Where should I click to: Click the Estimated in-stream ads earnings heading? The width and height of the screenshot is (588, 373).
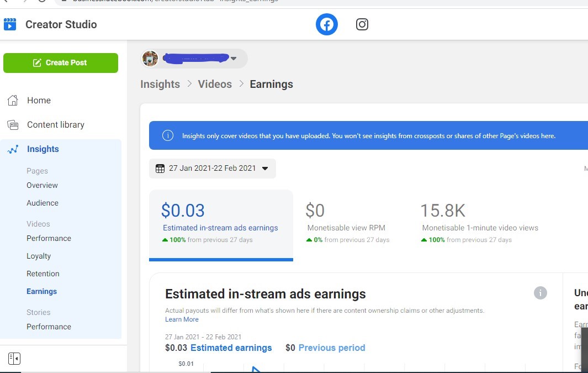266,294
